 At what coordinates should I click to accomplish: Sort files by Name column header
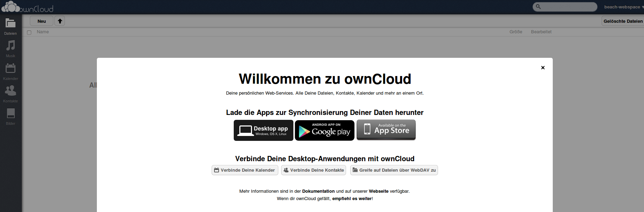tap(43, 32)
